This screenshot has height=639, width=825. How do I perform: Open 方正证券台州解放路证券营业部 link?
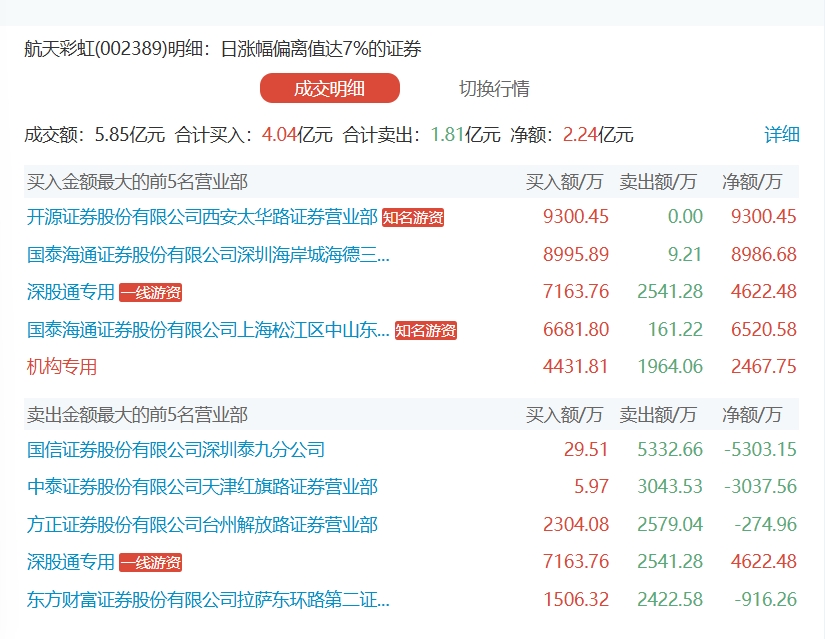point(202,525)
